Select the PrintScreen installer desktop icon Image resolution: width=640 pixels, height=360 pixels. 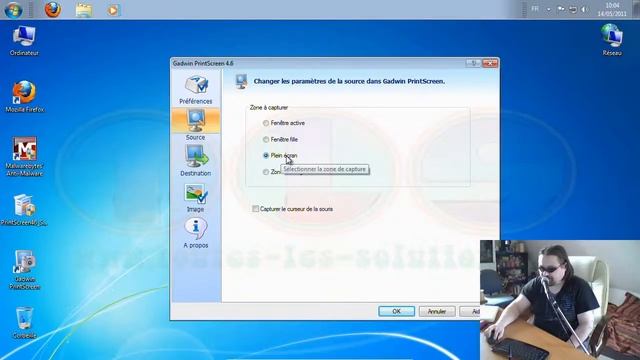point(24,210)
